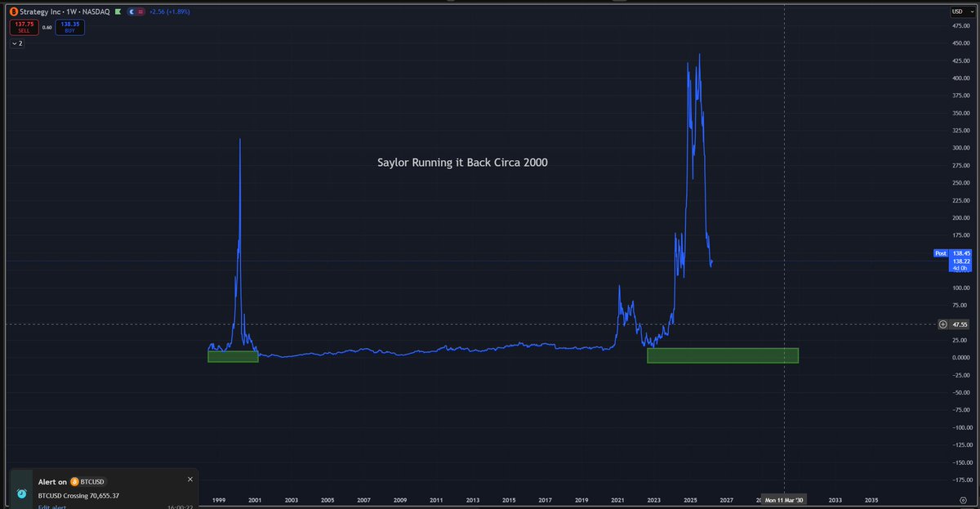
Task: Click the 1W interval label
Action: (x=70, y=12)
